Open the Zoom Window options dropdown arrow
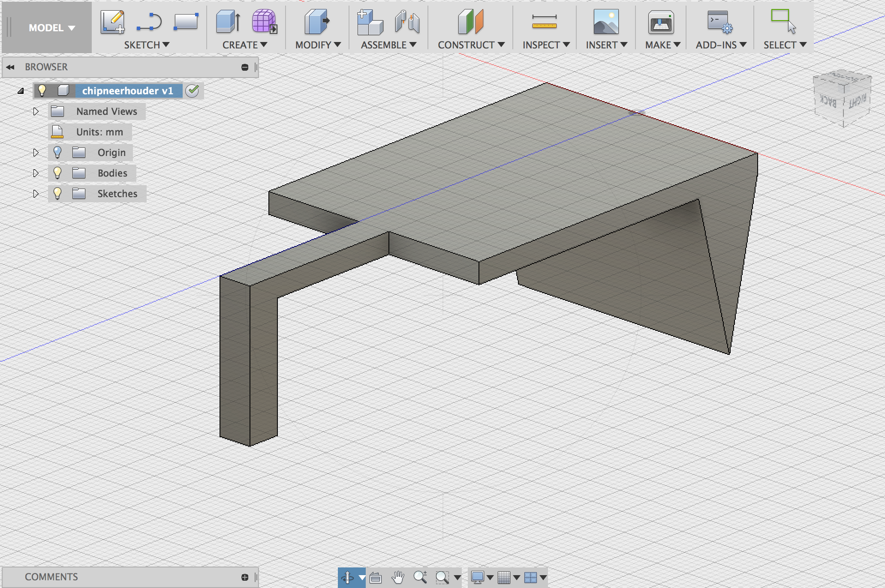The image size is (885, 588). [x=458, y=578]
